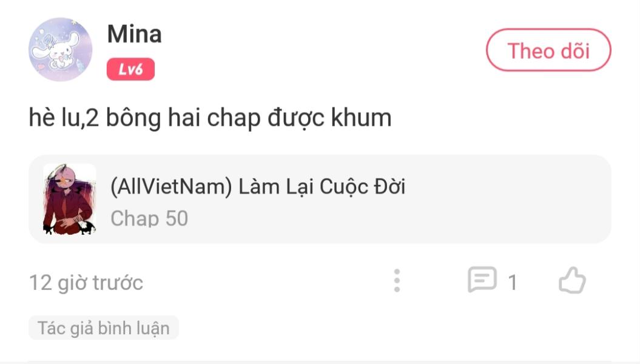
Task: Tap "Cuộc Đời" in the story title
Action: click(x=362, y=187)
